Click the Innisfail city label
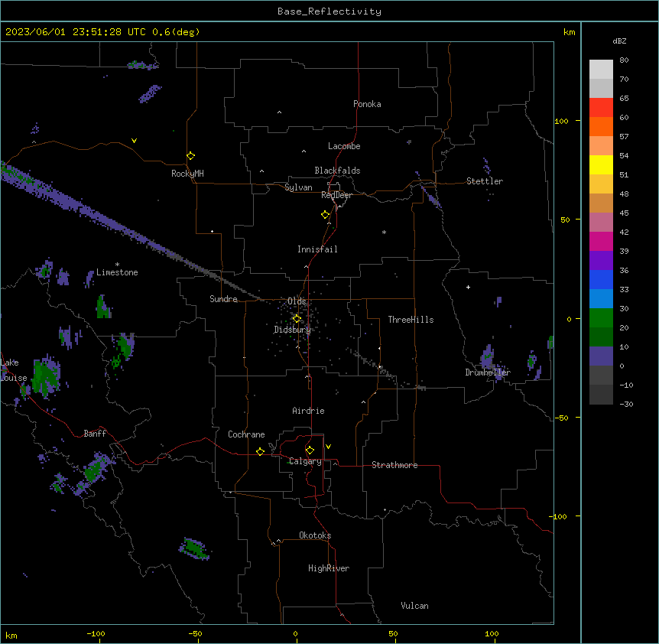Viewport: 659px width, 644px height. tap(317, 249)
